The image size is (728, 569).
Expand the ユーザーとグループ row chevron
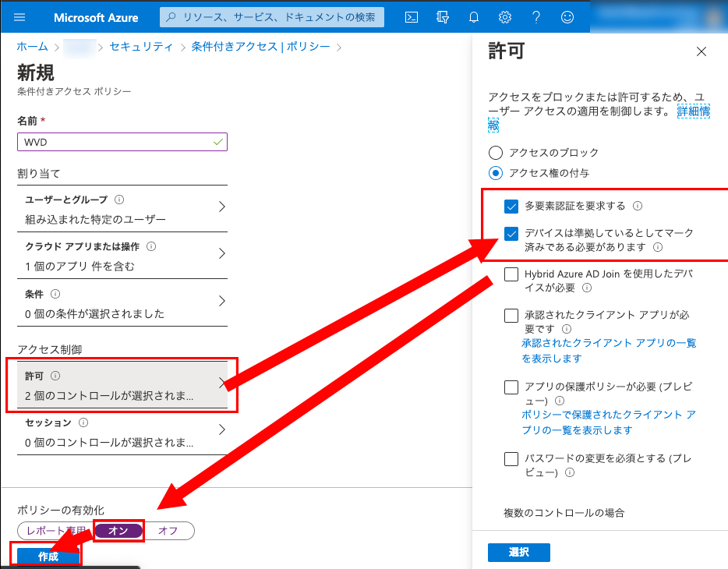tap(222, 207)
